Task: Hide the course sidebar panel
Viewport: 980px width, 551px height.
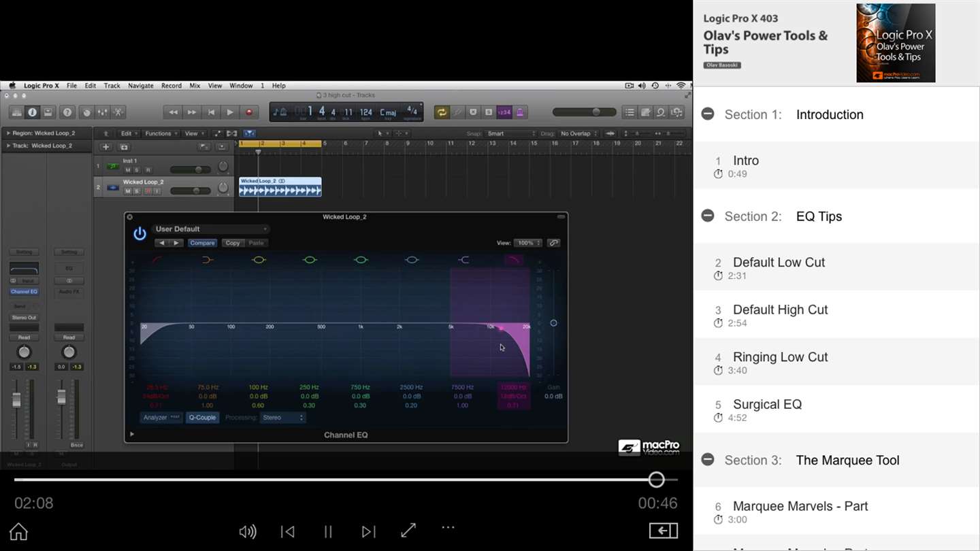Action: 664,531
